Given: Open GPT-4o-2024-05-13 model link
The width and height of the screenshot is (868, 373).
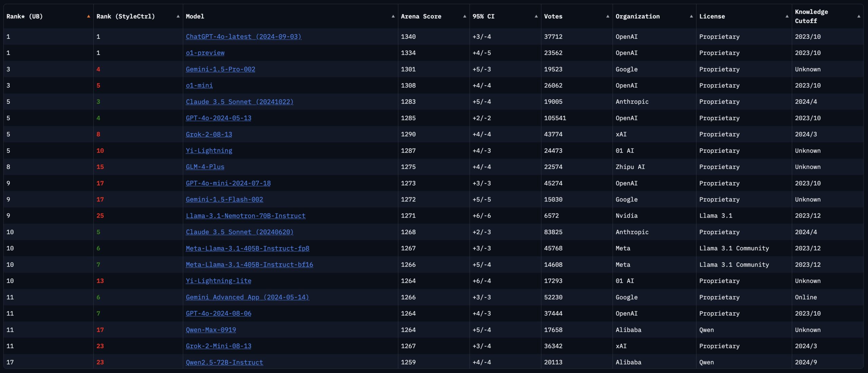Looking at the screenshot, I should [219, 118].
